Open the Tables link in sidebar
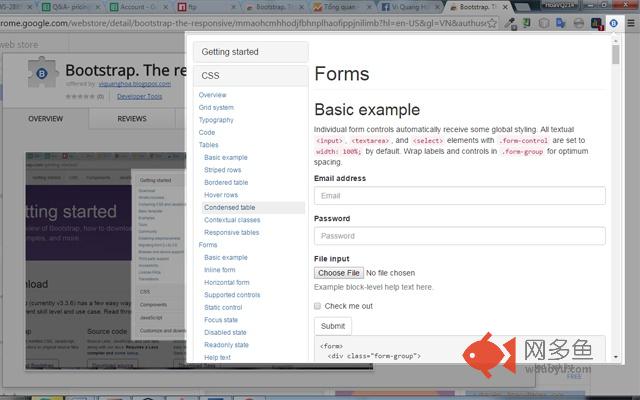The image size is (640, 400). click(x=208, y=145)
